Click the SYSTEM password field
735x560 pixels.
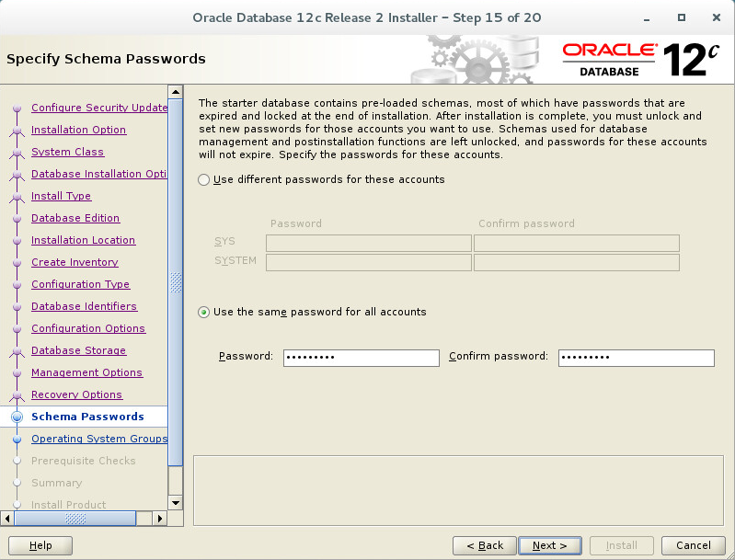(x=369, y=262)
